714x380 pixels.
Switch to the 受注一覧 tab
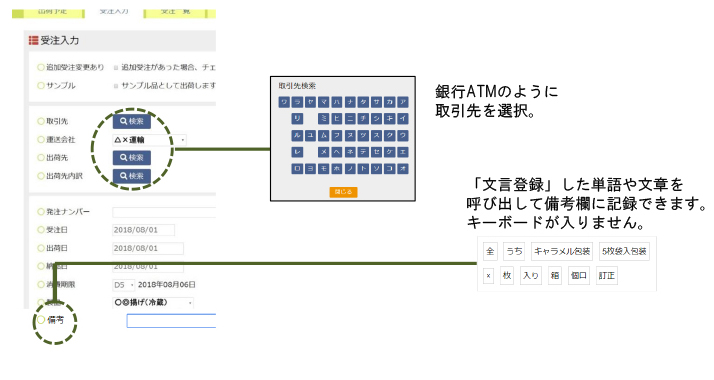tap(175, 11)
